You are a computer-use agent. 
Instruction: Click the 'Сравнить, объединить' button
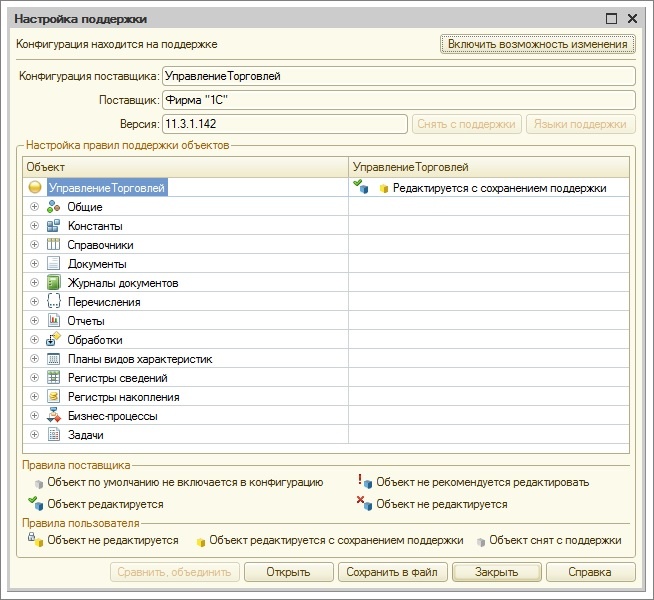tap(175, 572)
